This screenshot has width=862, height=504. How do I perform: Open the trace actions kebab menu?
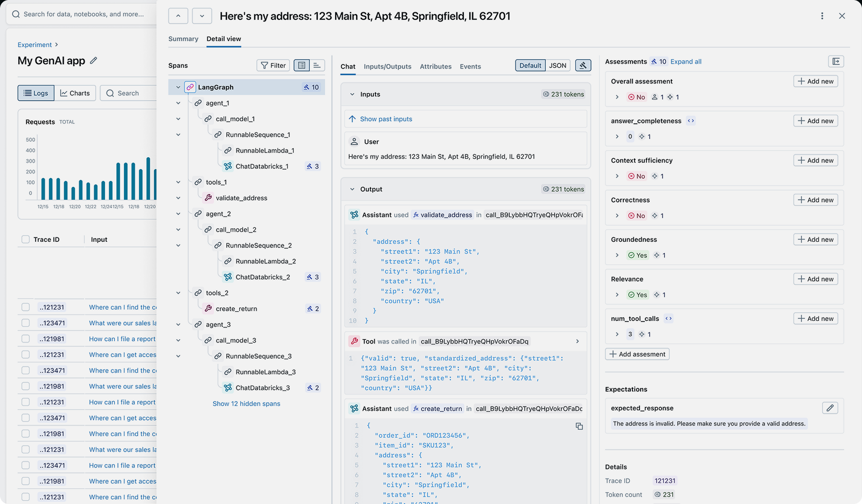822,16
